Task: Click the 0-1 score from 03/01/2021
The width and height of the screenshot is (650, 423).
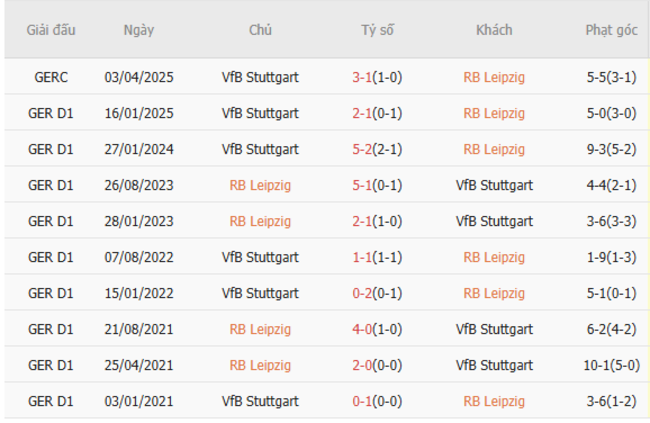Action: [x=365, y=401]
